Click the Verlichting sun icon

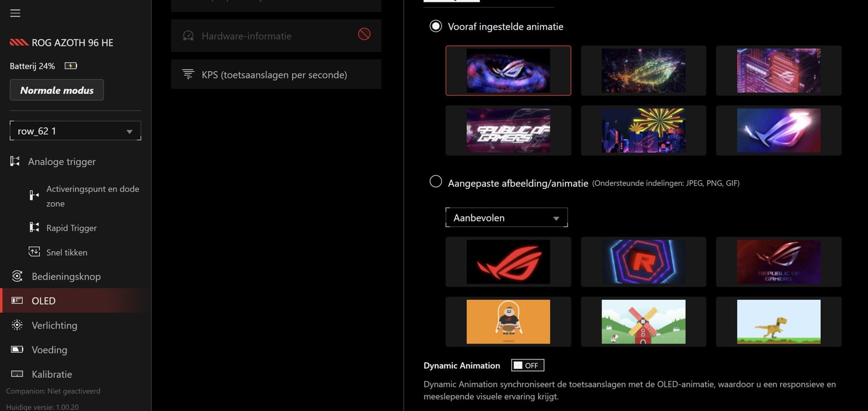[x=17, y=325]
